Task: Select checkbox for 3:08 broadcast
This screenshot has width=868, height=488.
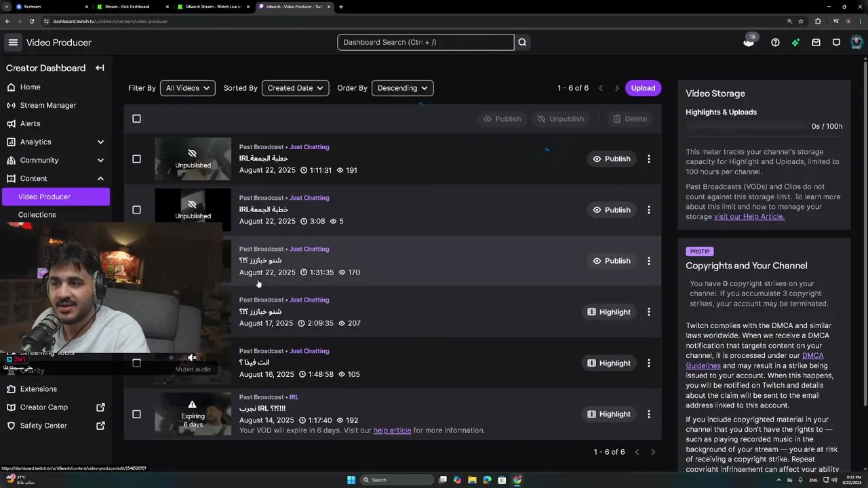Action: [136, 209]
